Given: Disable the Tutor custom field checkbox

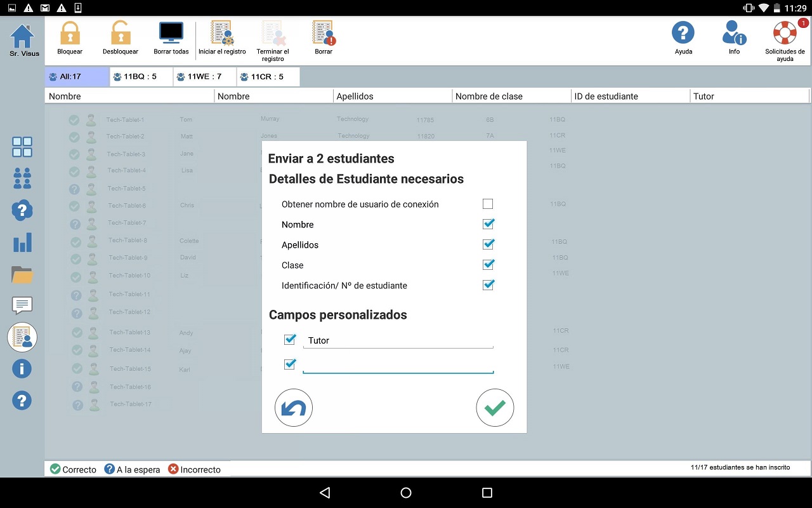Looking at the screenshot, I should pyautogui.click(x=290, y=340).
